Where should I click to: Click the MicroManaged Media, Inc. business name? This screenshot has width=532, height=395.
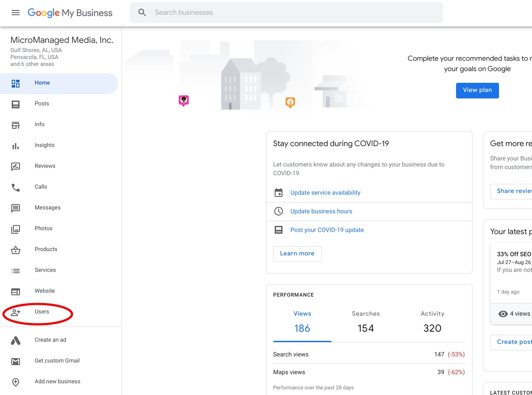pyautogui.click(x=62, y=40)
